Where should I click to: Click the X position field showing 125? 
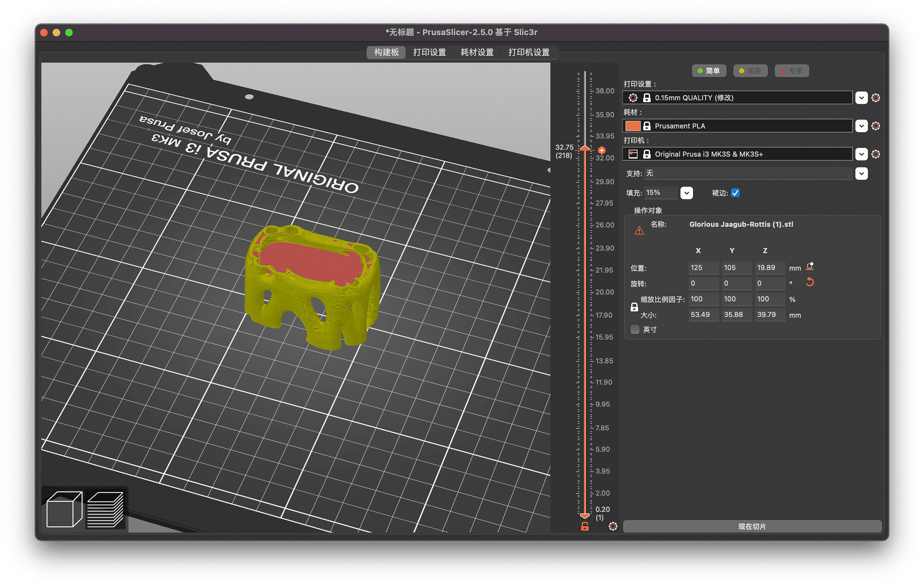coord(703,268)
